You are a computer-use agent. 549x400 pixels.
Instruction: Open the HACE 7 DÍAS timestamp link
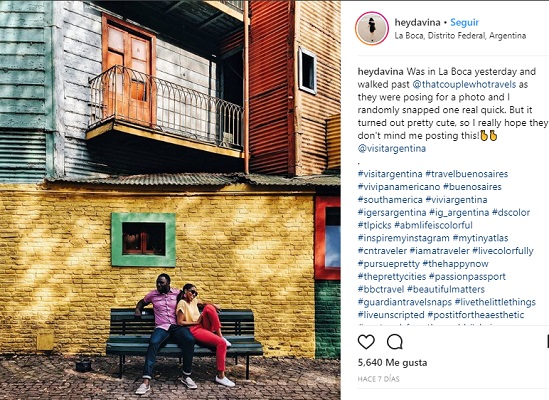(x=378, y=379)
